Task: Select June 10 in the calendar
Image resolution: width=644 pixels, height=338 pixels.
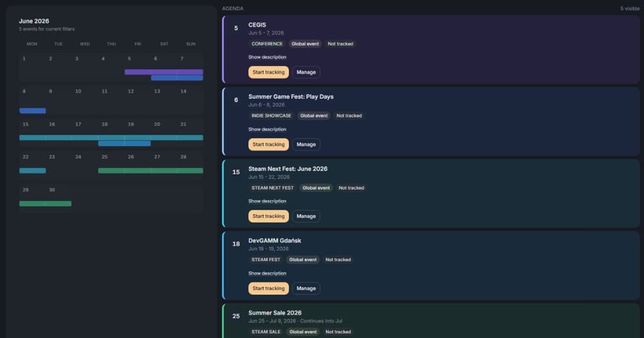Action: (x=85, y=99)
